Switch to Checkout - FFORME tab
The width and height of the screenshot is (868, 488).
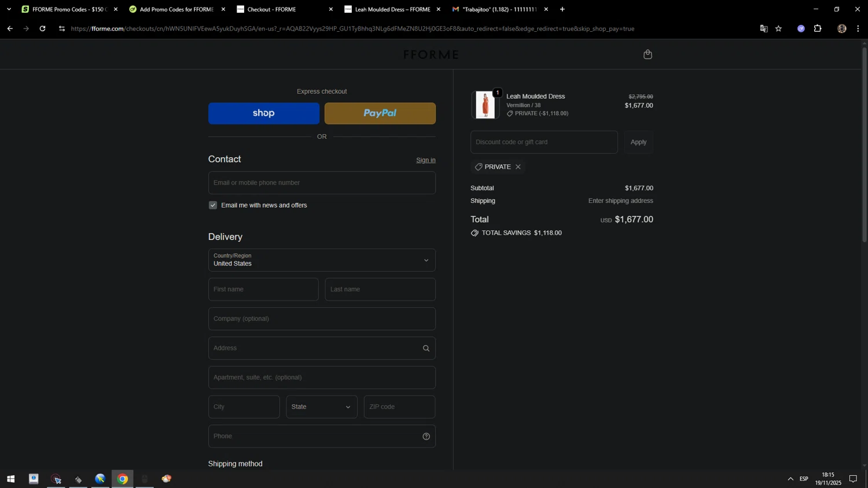tap(284, 9)
